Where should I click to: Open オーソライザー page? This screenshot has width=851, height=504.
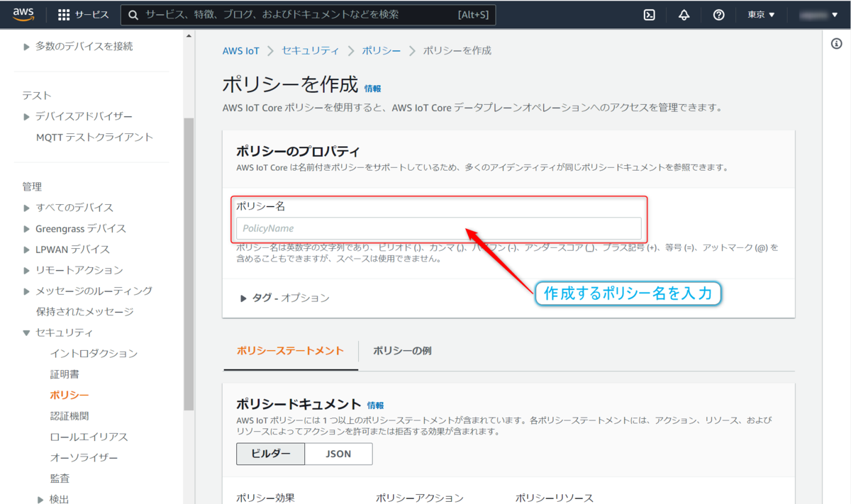[x=84, y=458]
